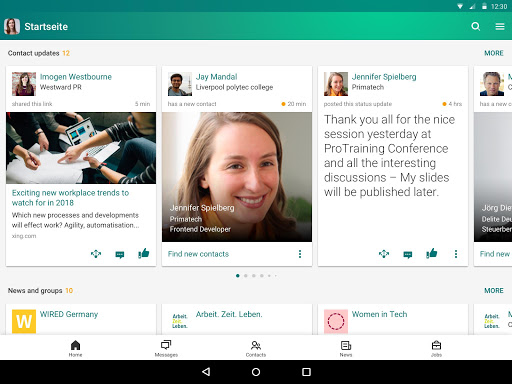Read Jennifer's ProTraining Conference status text
This screenshot has width=512, height=384.
coord(389,156)
